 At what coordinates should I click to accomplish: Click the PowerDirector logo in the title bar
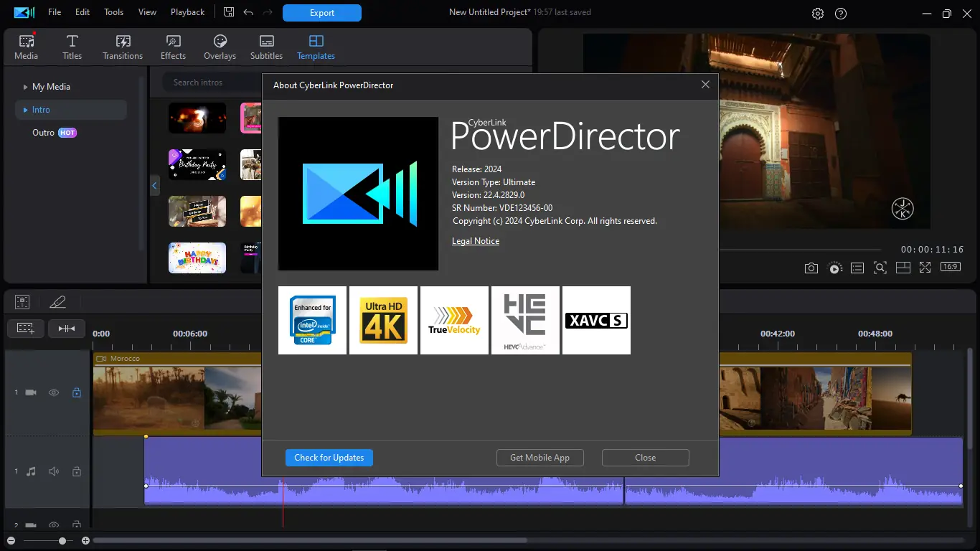click(x=24, y=12)
